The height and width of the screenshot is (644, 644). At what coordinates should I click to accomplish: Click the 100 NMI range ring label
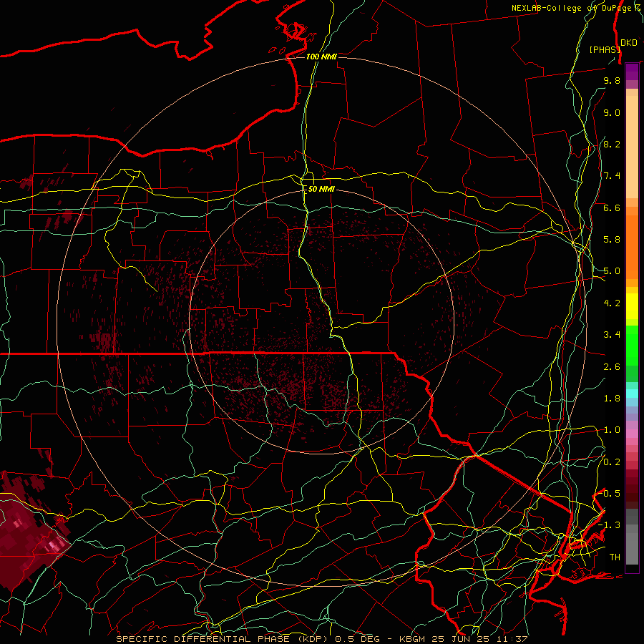click(x=321, y=57)
